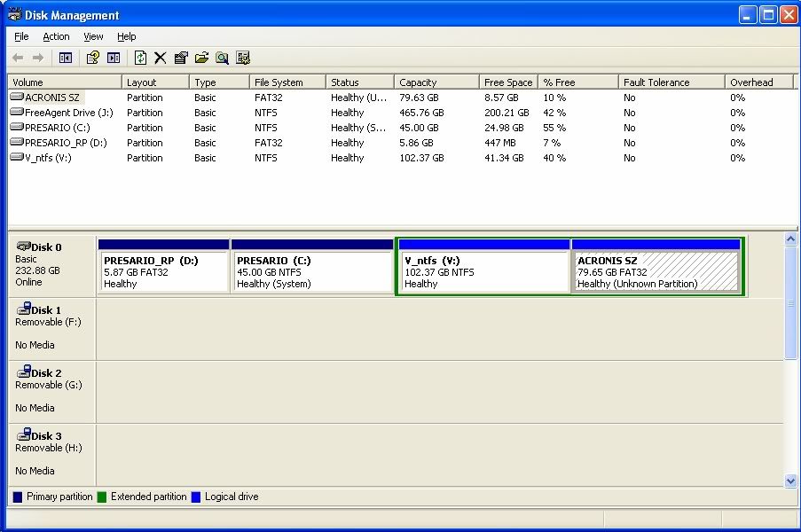This screenshot has width=801, height=532.
Task: Select the ACRONIS SZ volume name
Action: pos(52,98)
